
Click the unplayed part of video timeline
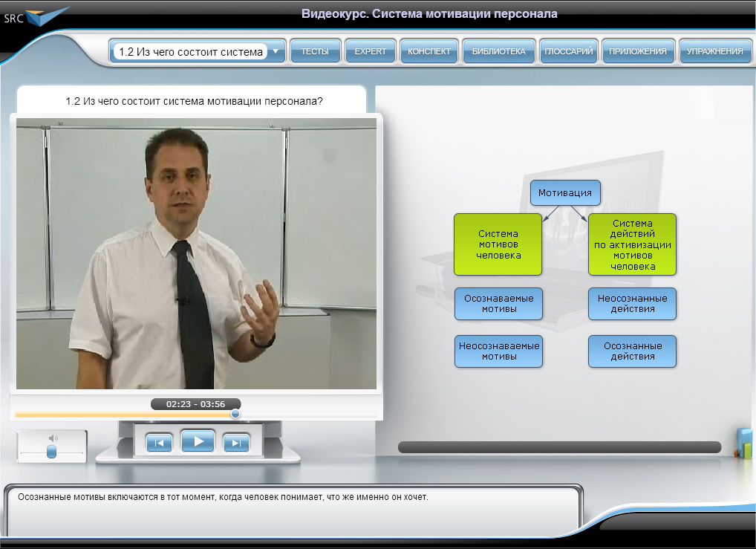point(309,415)
